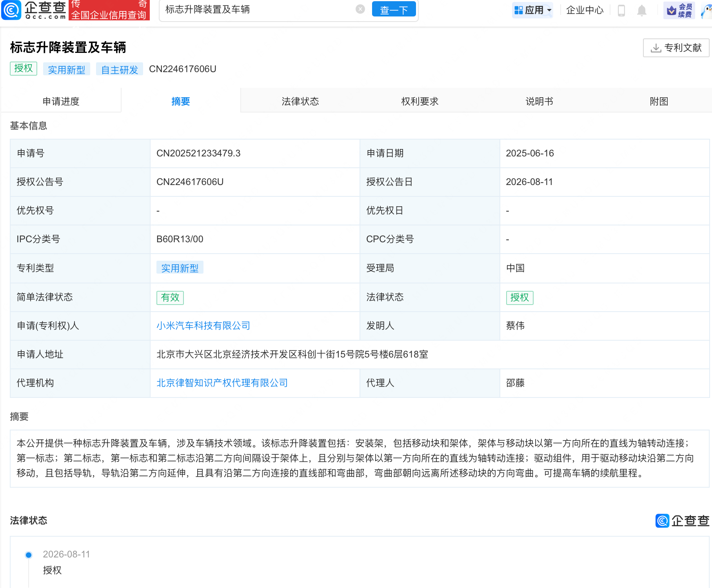The image size is (712, 588).
Task: Select publication number CN224617606U beside tags
Action: click(x=183, y=69)
